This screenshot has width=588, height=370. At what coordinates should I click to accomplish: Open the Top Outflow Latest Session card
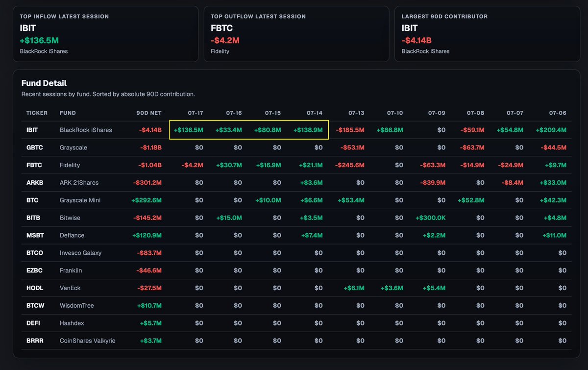pos(296,34)
